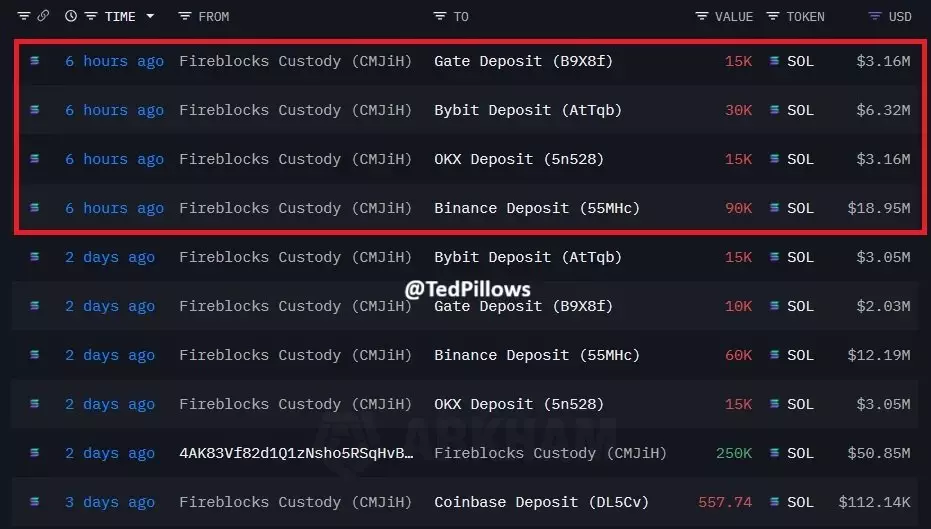Open the Gate Deposit (B9X8f) 15K address

[x=523, y=61]
